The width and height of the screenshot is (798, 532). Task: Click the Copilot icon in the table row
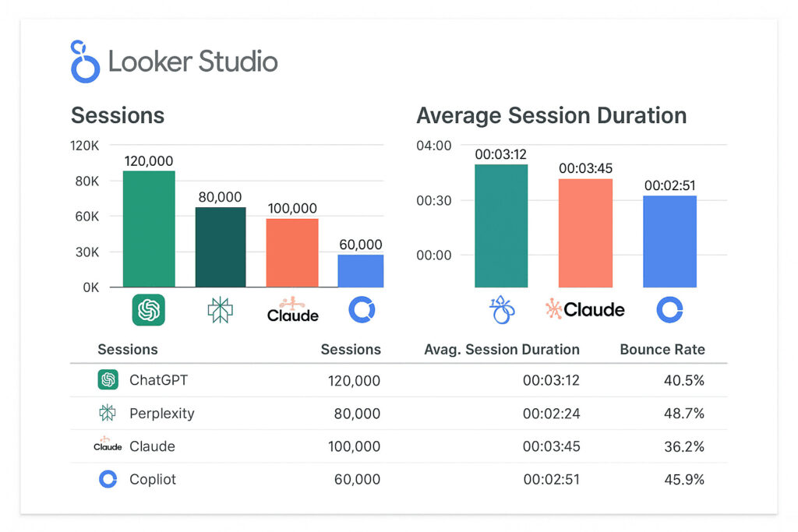click(108, 479)
